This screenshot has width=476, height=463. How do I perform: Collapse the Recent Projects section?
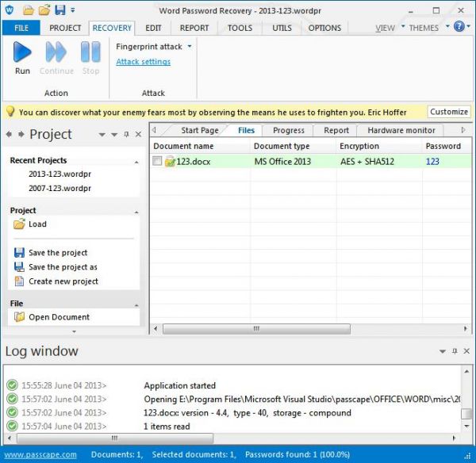[136, 161]
